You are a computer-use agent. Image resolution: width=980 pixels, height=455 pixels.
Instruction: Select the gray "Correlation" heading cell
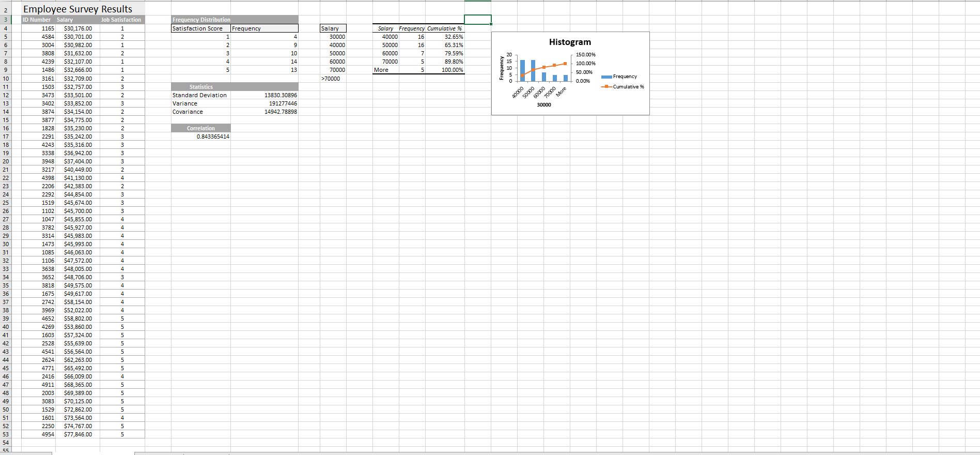(201, 128)
